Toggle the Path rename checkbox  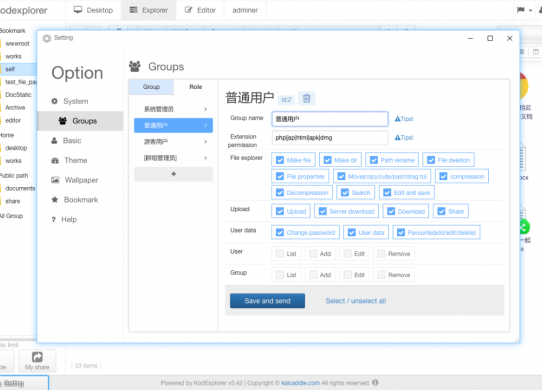click(x=374, y=160)
